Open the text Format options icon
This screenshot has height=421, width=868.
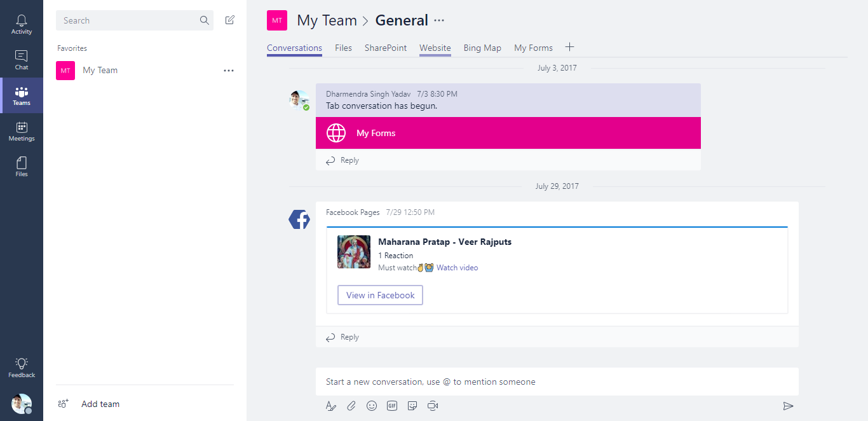click(x=330, y=406)
